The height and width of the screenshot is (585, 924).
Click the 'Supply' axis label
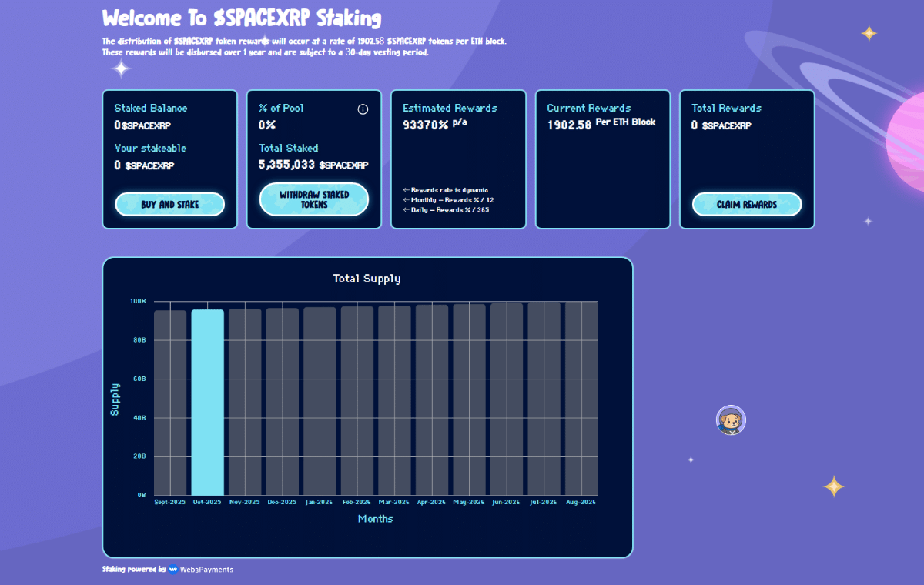[115, 399]
